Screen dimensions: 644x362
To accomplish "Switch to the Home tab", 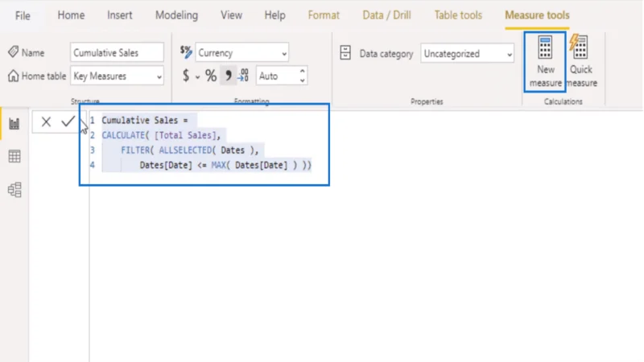I will pyautogui.click(x=71, y=15).
